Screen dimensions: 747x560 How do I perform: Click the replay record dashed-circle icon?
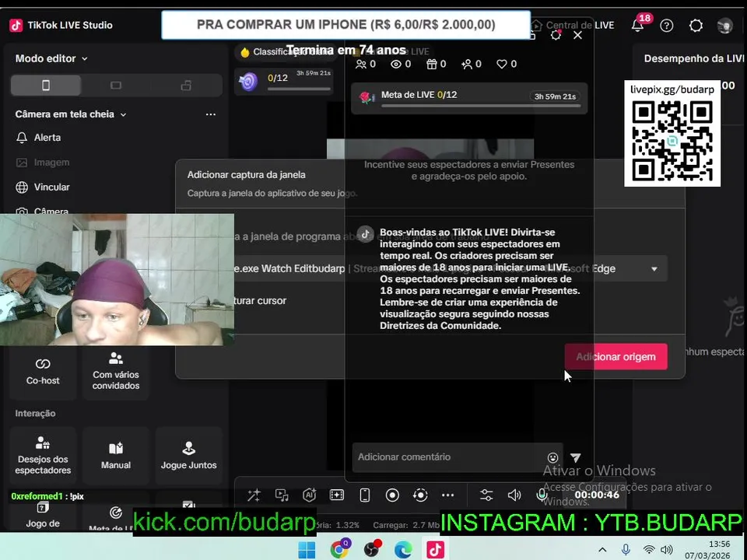(x=420, y=495)
